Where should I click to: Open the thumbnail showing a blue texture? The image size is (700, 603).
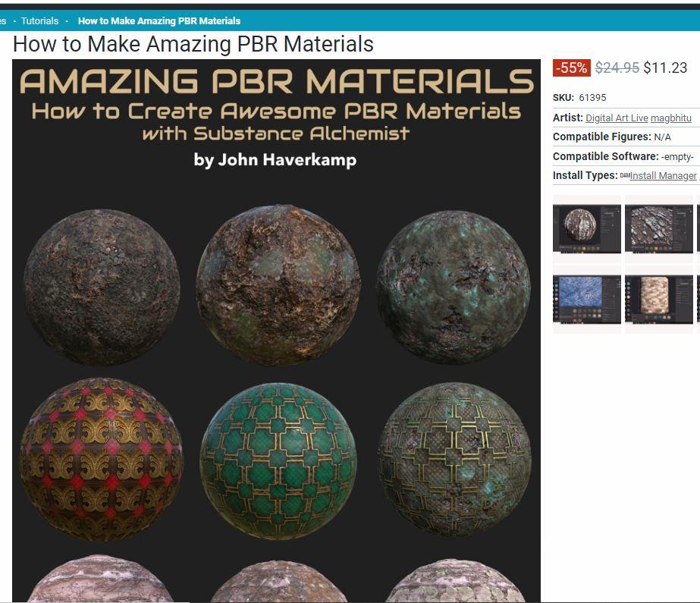coord(586,299)
